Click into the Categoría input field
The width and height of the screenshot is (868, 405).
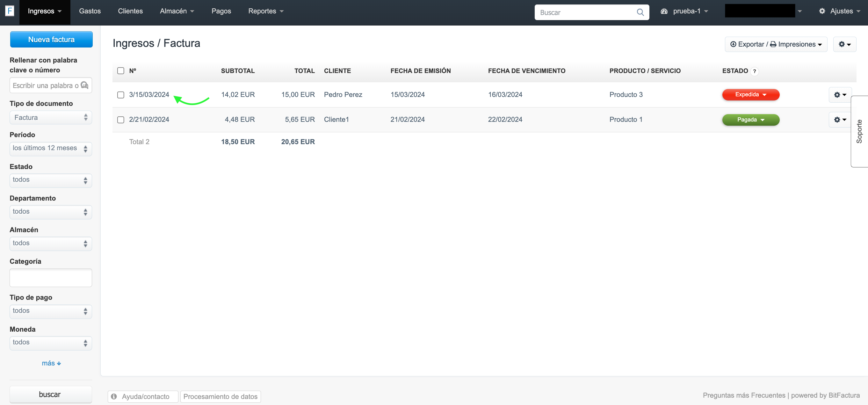coord(51,277)
